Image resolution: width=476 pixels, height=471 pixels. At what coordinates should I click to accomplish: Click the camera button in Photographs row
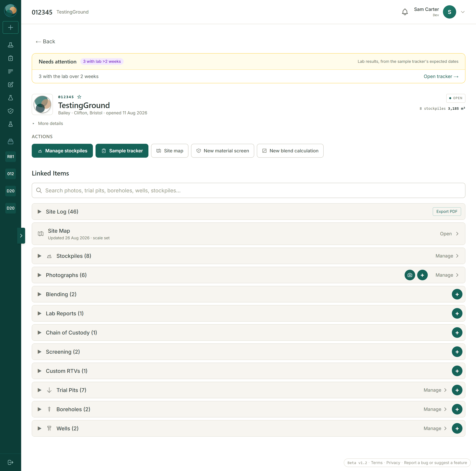(410, 275)
